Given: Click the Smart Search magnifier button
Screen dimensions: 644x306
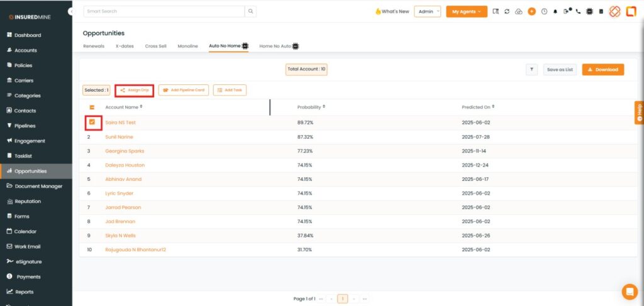Looking at the screenshot, I should [250, 11].
